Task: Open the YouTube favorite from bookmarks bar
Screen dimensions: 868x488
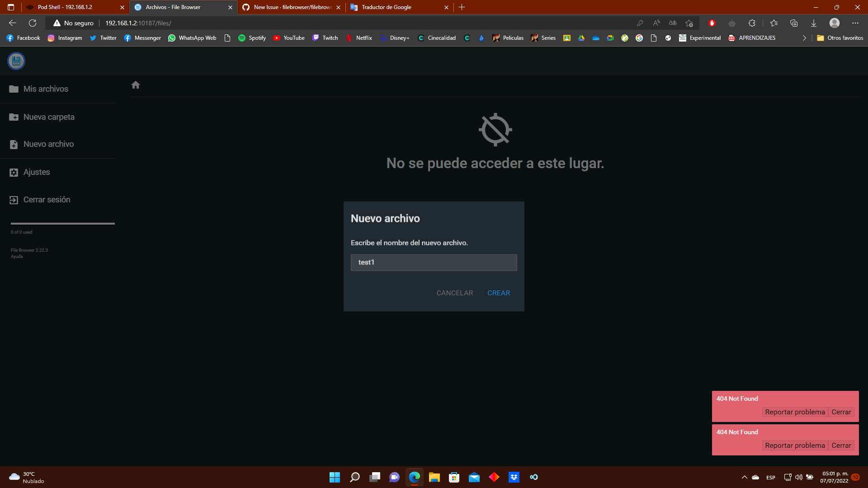Action: coord(289,38)
